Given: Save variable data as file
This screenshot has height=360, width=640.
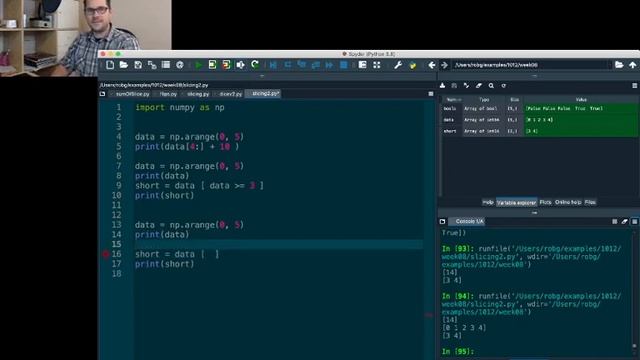Looking at the screenshot, I should click(x=454, y=86).
